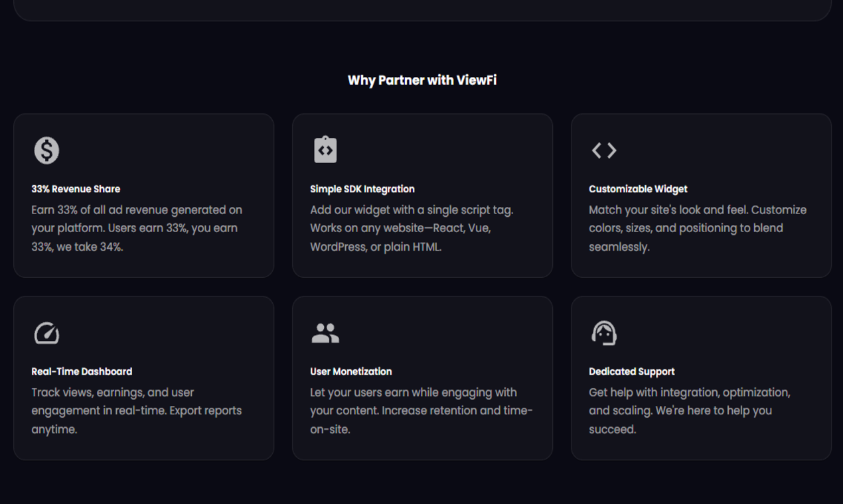Open the Customizable Widget card
The width and height of the screenshot is (843, 504).
point(701,195)
